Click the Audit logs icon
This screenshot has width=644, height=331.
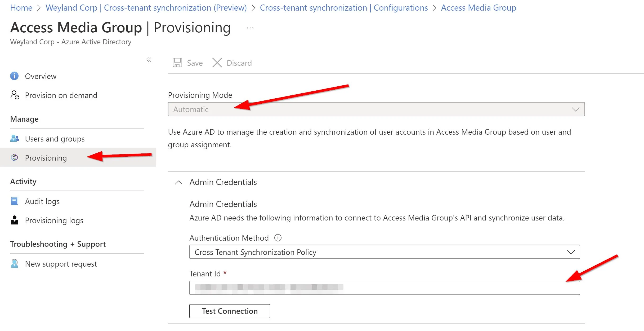tap(14, 201)
